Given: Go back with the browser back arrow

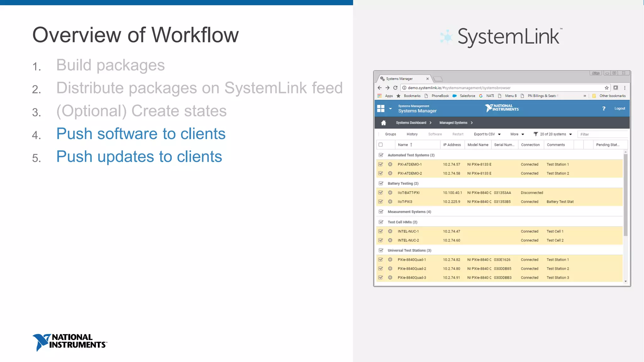Looking at the screenshot, I should (x=380, y=88).
